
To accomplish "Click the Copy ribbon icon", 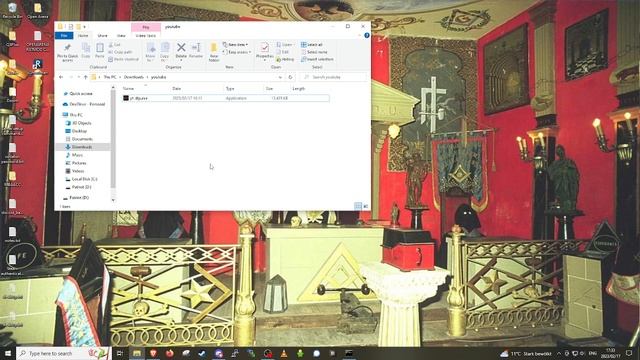I will (x=86, y=51).
